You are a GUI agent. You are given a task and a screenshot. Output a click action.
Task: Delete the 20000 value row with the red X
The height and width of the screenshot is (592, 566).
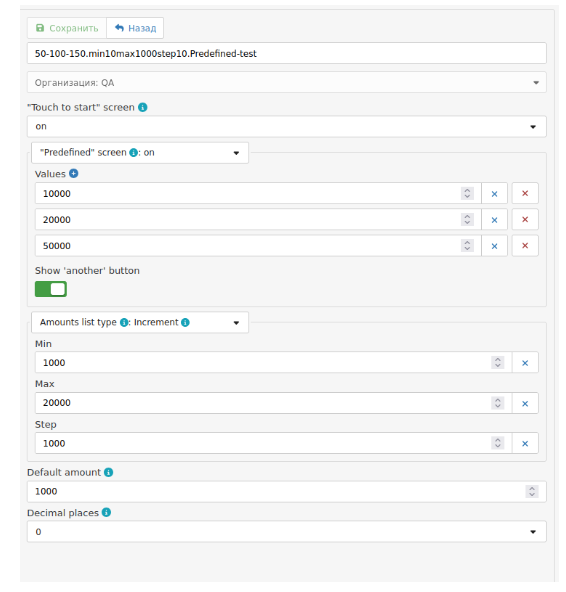click(x=525, y=220)
